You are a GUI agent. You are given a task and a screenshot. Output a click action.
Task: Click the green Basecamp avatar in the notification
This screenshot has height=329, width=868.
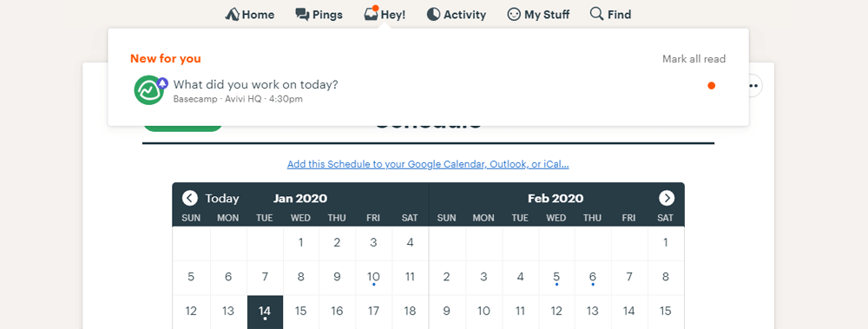tap(149, 89)
